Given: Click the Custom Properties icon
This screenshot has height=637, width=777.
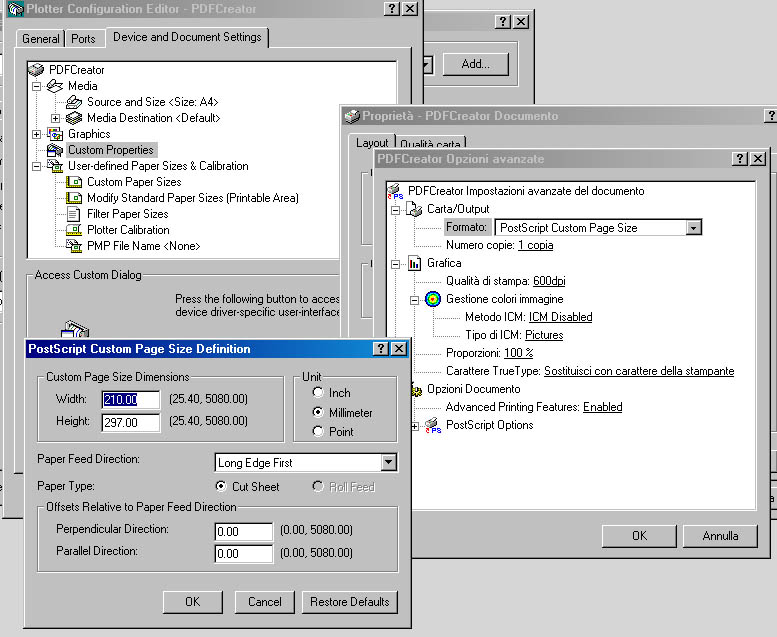Looking at the screenshot, I should [55, 150].
